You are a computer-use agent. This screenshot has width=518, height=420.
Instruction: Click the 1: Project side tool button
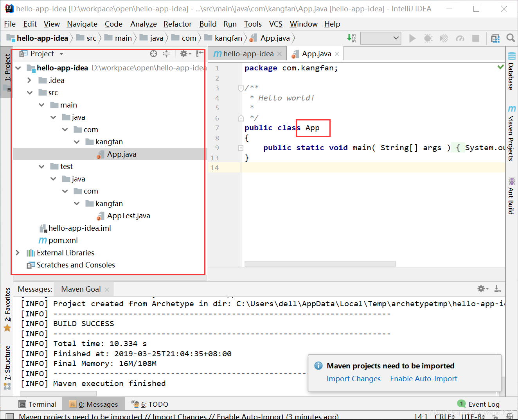coord(7,72)
